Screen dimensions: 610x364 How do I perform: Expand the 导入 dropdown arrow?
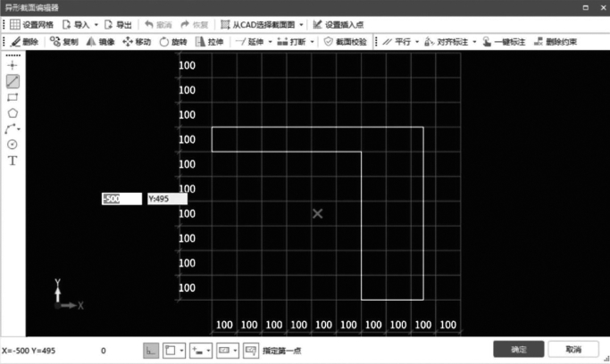[96, 25]
